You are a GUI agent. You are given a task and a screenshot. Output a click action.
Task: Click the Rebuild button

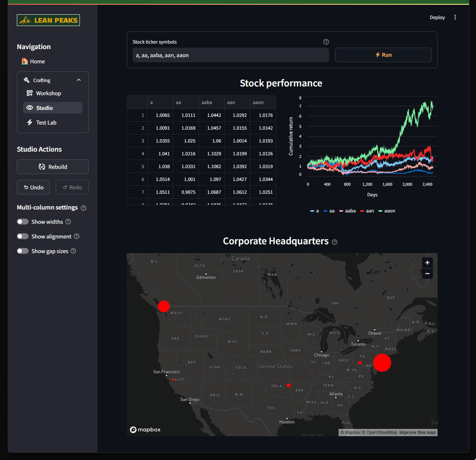pos(53,167)
